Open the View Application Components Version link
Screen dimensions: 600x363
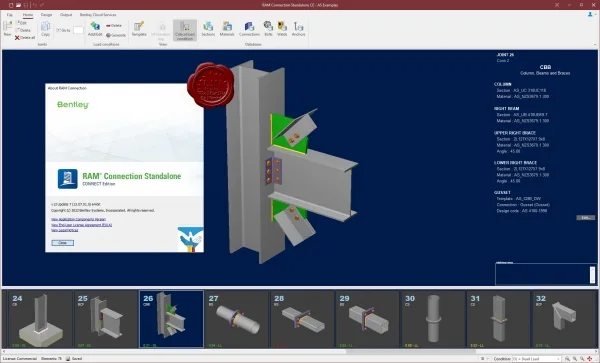point(78,220)
